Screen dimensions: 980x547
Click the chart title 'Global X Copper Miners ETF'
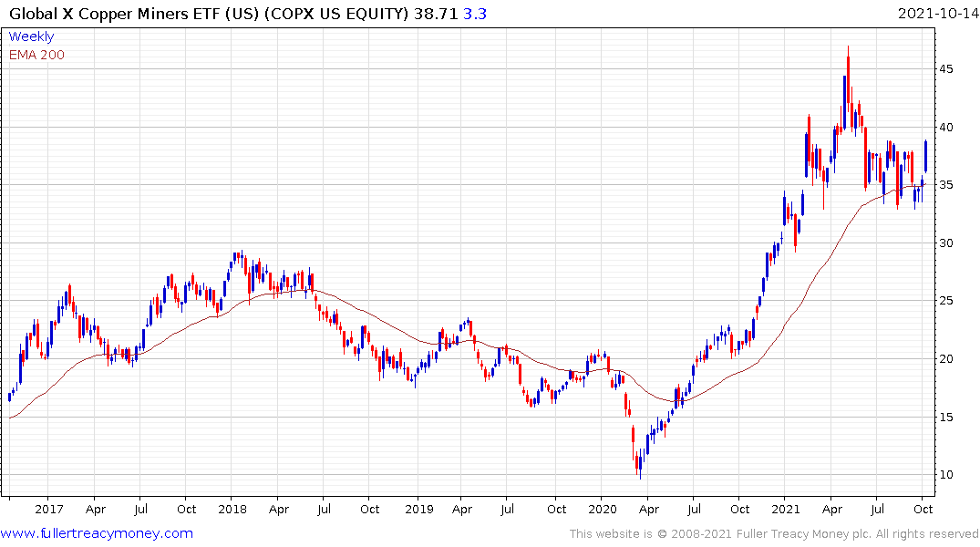pyautogui.click(x=116, y=14)
